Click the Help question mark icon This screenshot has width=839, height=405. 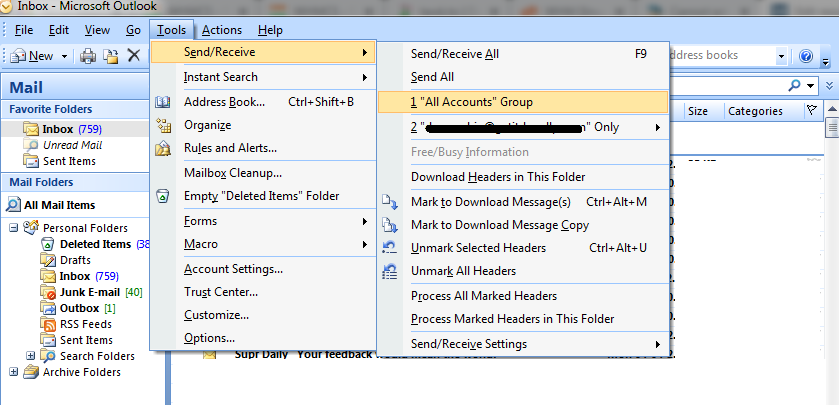click(806, 56)
